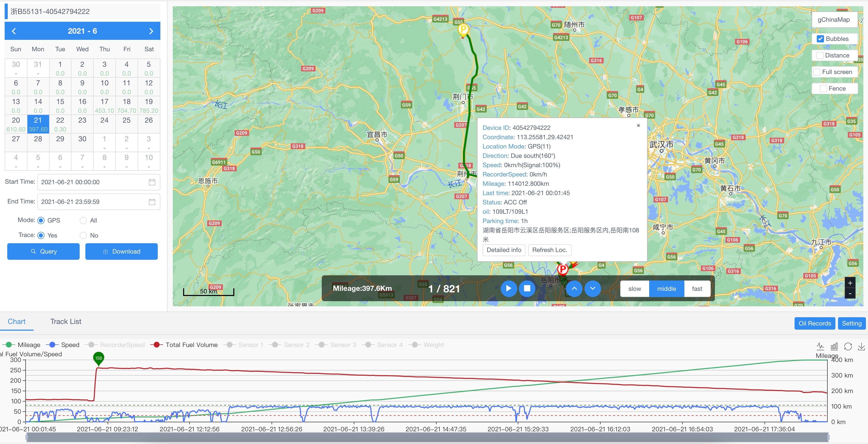Image resolution: width=868 pixels, height=444 pixels.
Task: Refresh the chart with the restore icon
Action: (x=848, y=346)
